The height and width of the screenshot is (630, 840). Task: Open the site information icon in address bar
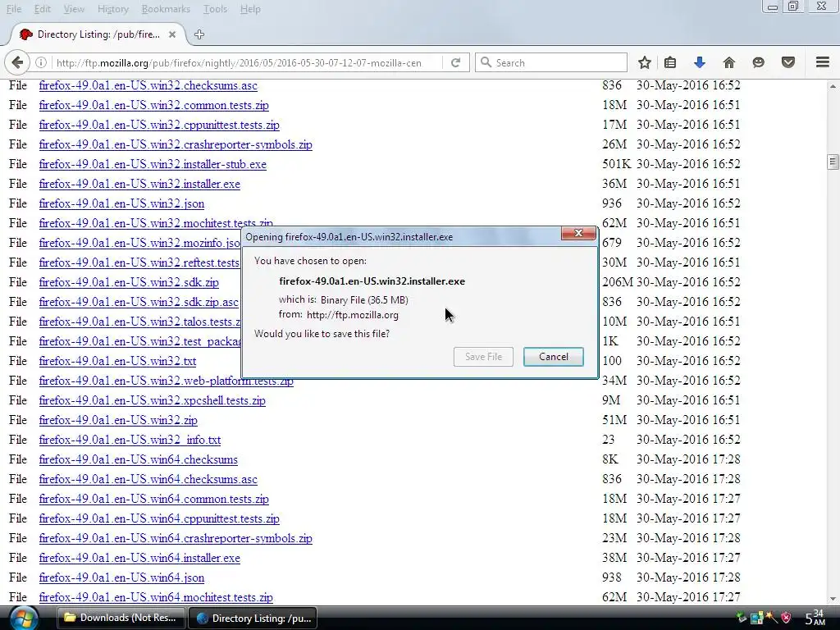[x=41, y=62]
